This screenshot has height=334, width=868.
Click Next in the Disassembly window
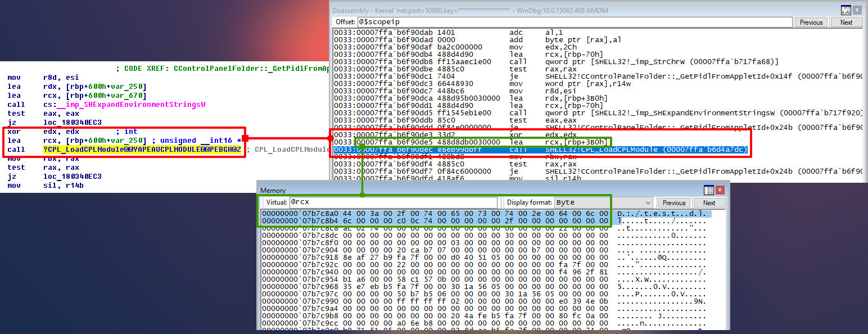click(x=846, y=22)
